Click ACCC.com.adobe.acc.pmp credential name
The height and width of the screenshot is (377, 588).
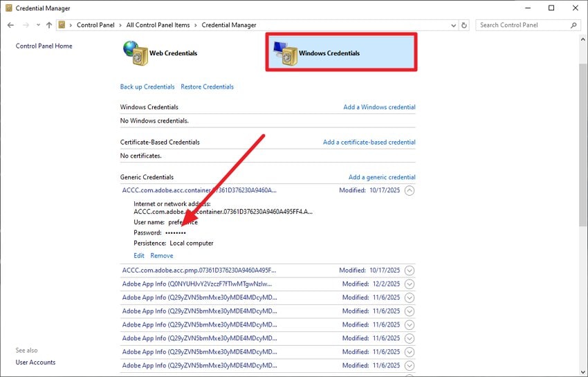pos(199,270)
